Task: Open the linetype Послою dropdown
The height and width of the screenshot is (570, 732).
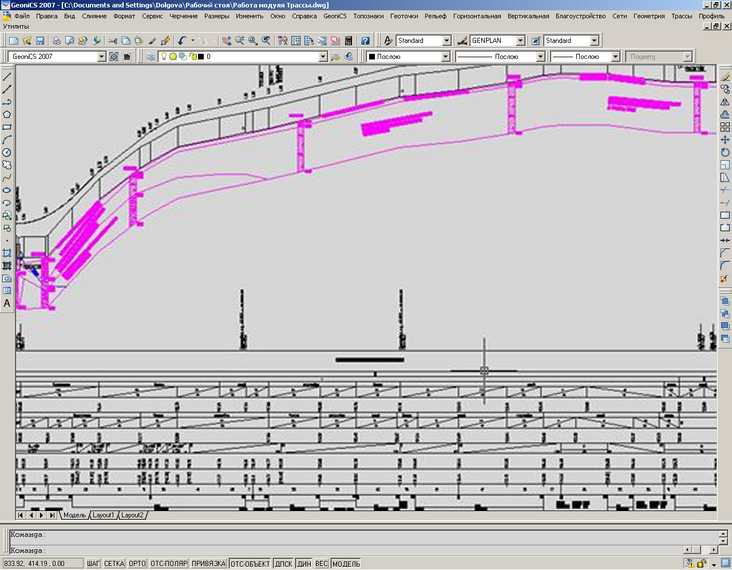Action: pyautogui.click(x=541, y=56)
